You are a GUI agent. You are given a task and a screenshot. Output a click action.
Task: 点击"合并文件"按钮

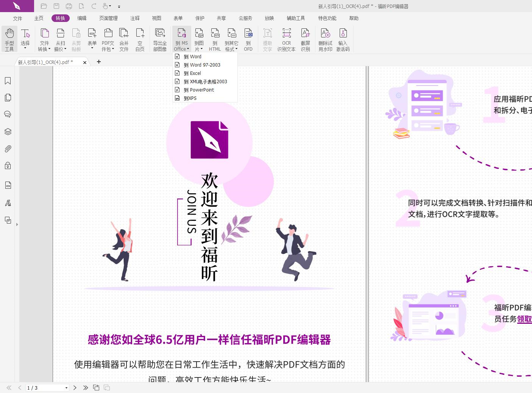(124, 39)
